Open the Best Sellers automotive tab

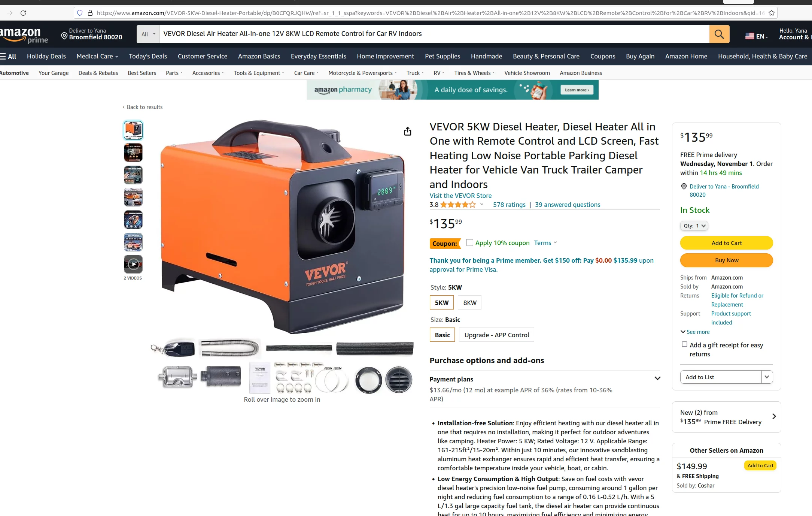(x=142, y=73)
